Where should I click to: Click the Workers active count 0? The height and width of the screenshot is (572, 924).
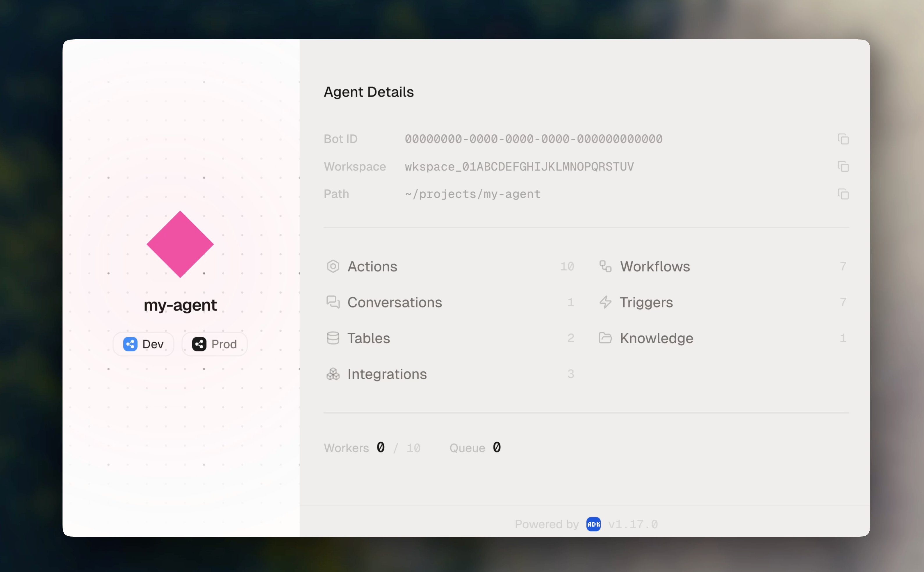pos(381,447)
